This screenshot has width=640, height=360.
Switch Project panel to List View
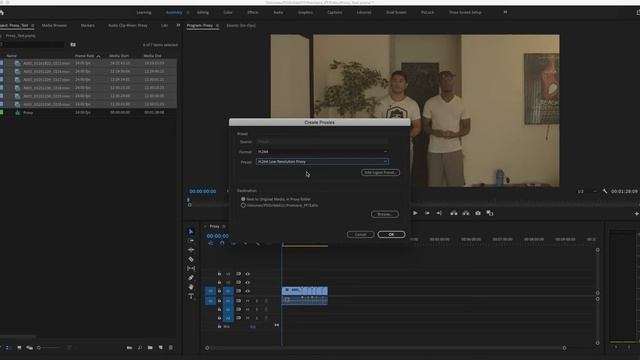7,348
